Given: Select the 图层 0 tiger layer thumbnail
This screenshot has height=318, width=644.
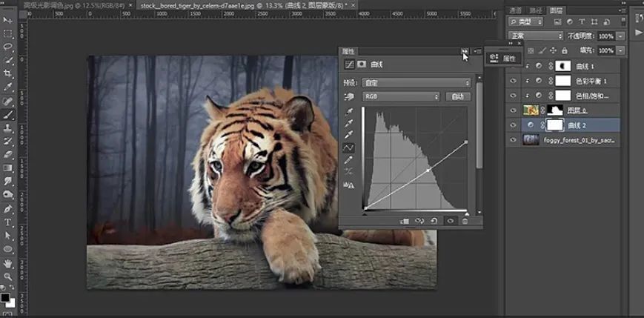Looking at the screenshot, I should [x=530, y=110].
